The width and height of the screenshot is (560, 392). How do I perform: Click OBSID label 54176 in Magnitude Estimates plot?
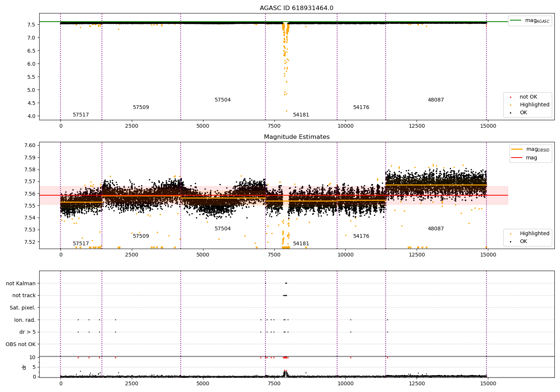tap(361, 236)
